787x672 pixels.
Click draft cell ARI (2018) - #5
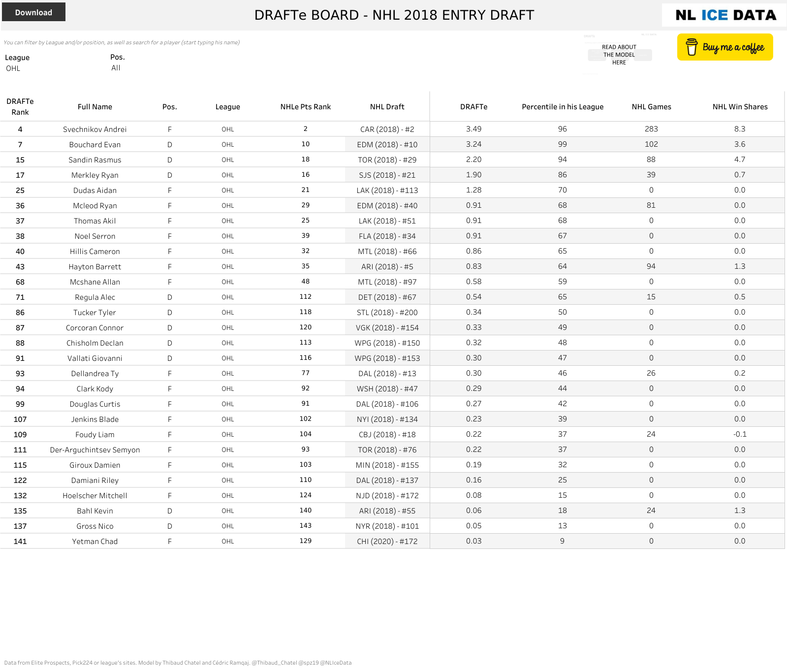[387, 267]
